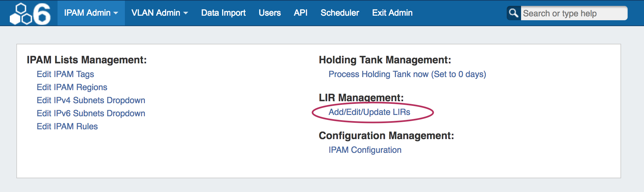Open Edit IPv4 Subnets Dropdown
Image resolution: width=644 pixels, height=192 pixels.
pos(91,100)
